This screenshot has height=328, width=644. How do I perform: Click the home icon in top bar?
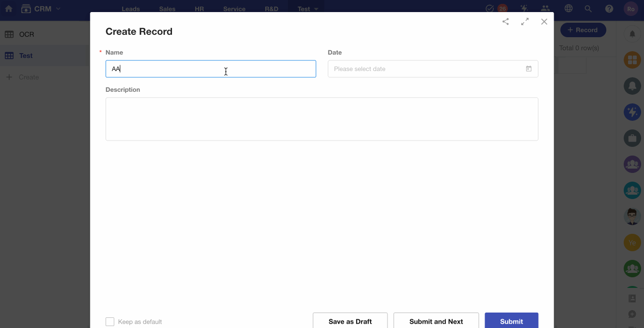(9, 9)
